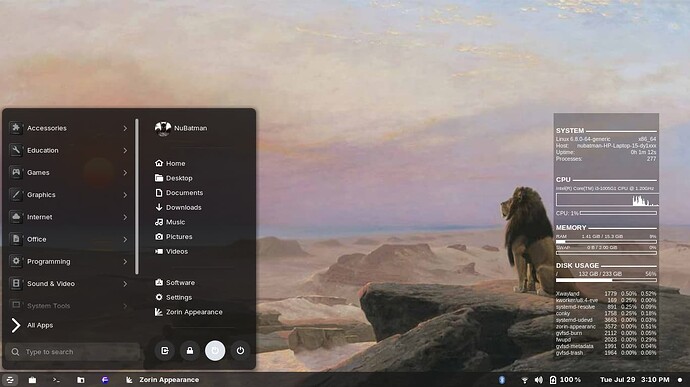Image resolution: width=690 pixels, height=387 pixels.
Task: Open Software store from the taskbar
Action: click(33, 380)
